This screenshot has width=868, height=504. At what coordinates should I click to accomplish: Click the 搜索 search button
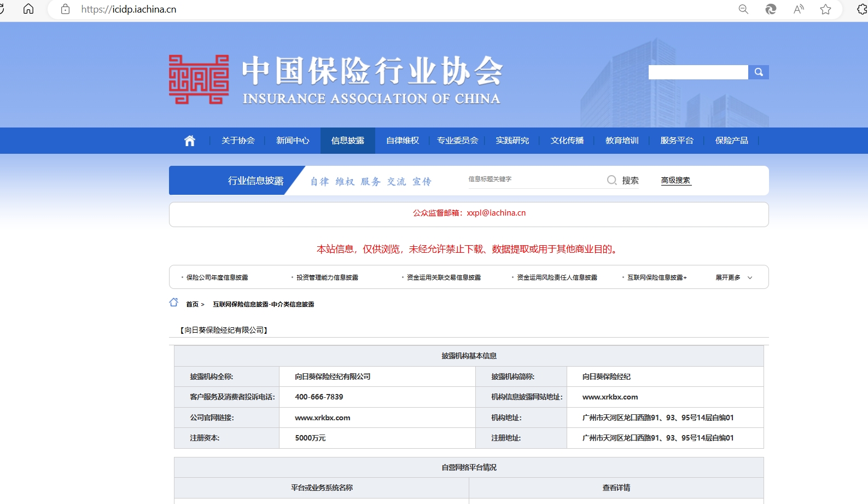pyautogui.click(x=630, y=180)
